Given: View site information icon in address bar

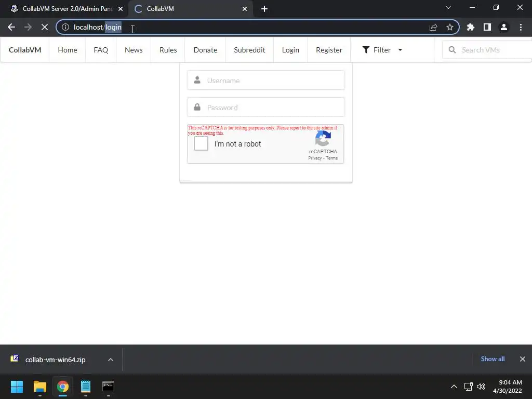Looking at the screenshot, I should pyautogui.click(x=65, y=27).
